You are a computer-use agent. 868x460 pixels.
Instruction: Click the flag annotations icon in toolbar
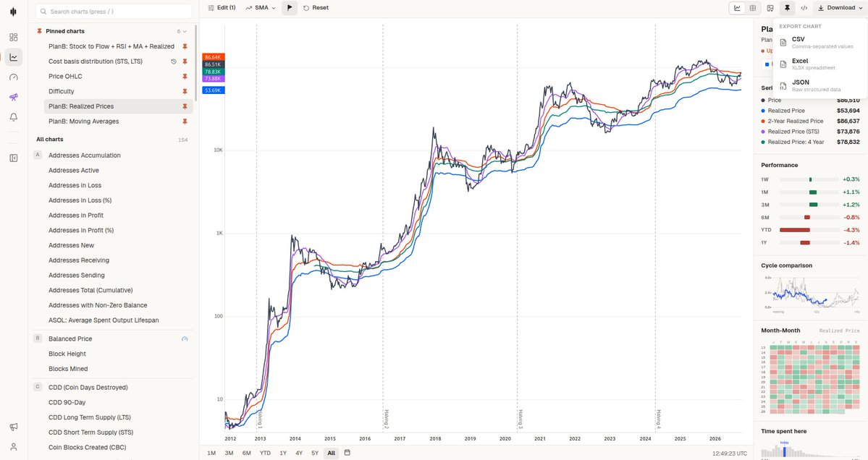(x=290, y=8)
